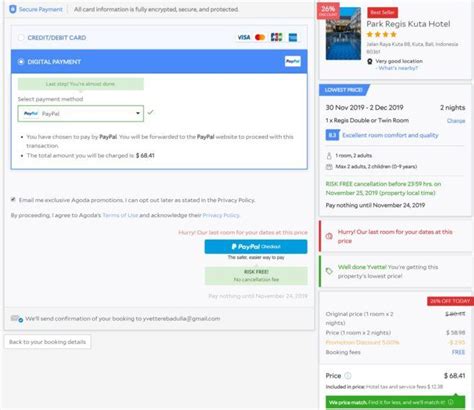Open the Privacy Policy link
This screenshot has height=410, width=474.
pyautogui.click(x=221, y=215)
